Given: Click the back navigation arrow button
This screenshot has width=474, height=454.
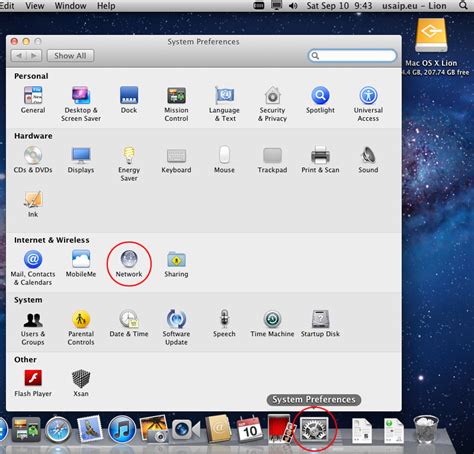Looking at the screenshot, I should tap(19, 55).
